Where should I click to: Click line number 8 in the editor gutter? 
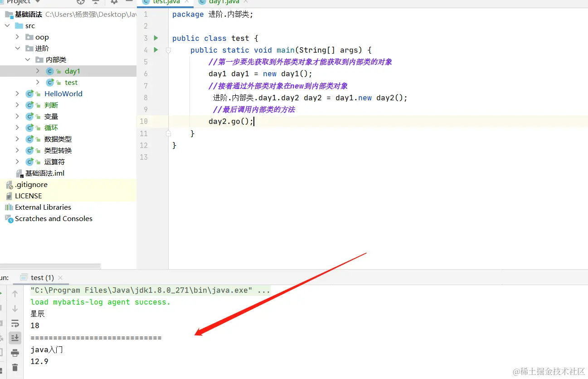(146, 98)
